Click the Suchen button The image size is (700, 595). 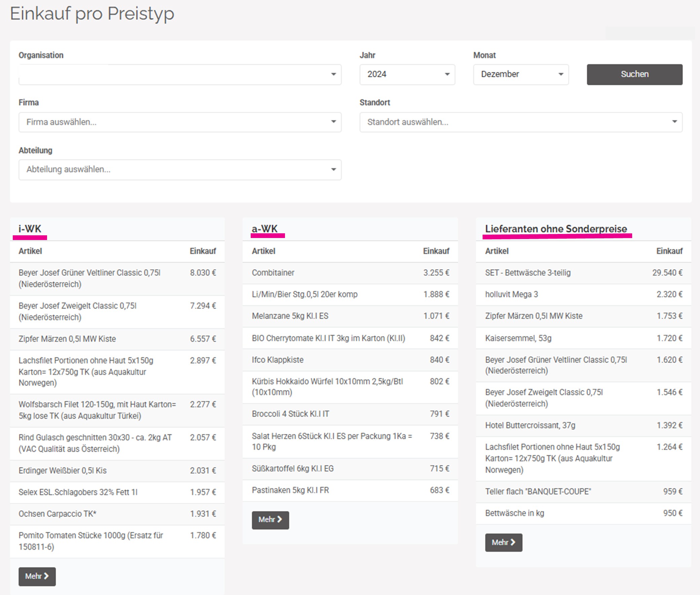pos(634,75)
